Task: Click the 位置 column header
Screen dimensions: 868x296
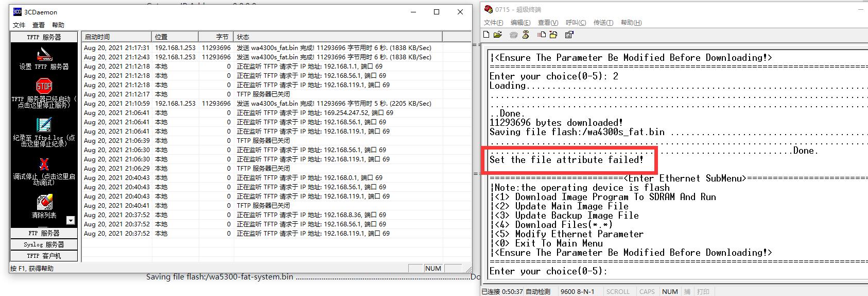Action: click(175, 37)
